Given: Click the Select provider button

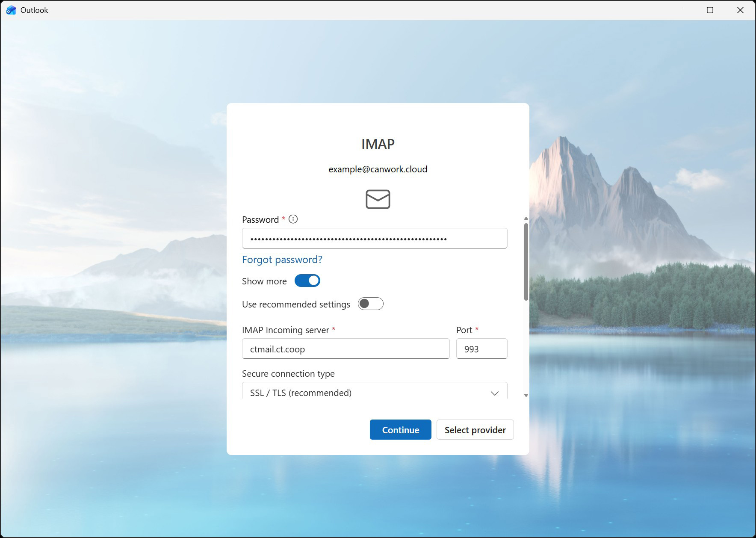Looking at the screenshot, I should pos(475,430).
